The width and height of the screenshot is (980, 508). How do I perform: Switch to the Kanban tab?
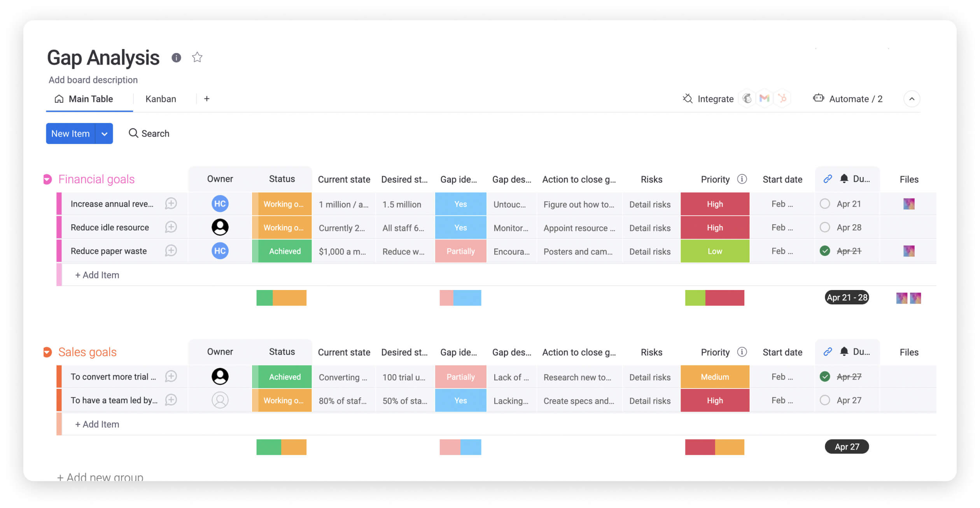coord(160,98)
